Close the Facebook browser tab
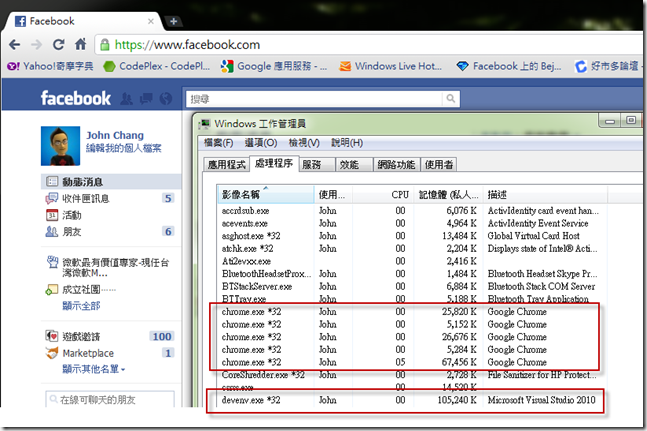This screenshot has height=431, width=647. [151, 21]
